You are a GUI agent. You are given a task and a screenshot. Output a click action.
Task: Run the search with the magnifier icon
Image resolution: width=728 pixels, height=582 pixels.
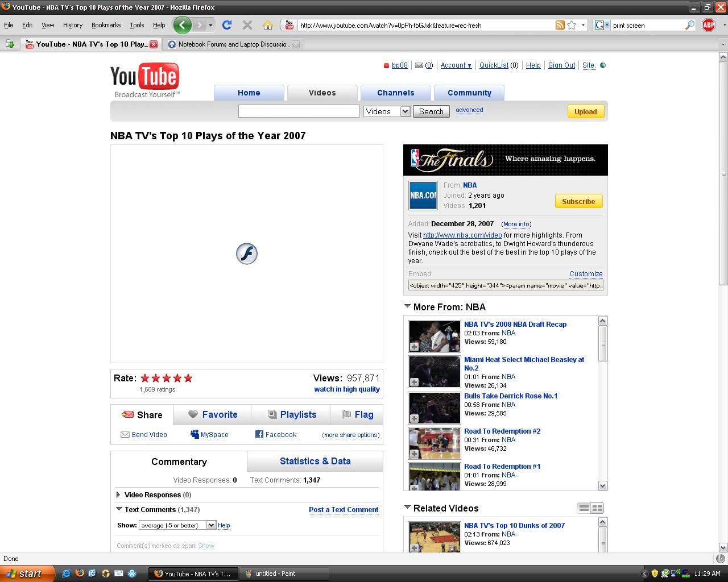pyautogui.click(x=690, y=25)
